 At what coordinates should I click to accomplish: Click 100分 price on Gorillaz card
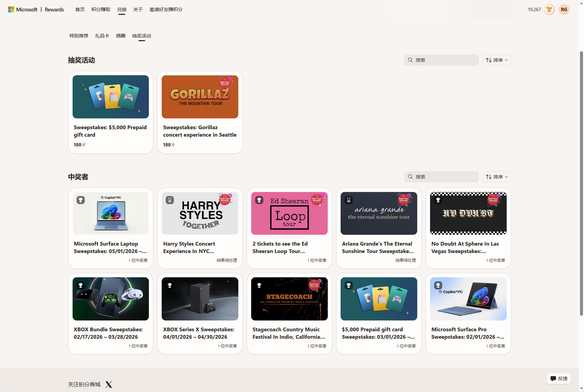coord(169,145)
